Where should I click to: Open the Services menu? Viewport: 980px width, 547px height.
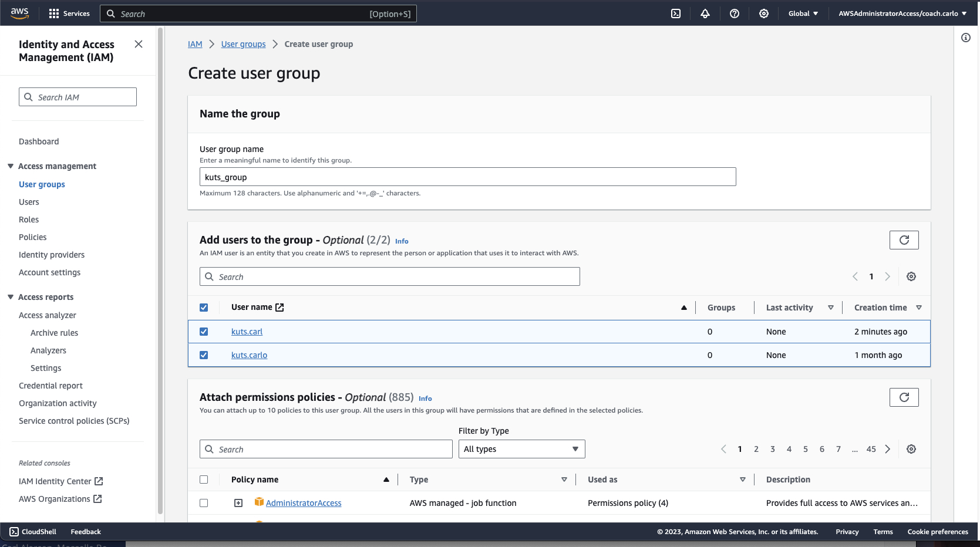point(69,13)
